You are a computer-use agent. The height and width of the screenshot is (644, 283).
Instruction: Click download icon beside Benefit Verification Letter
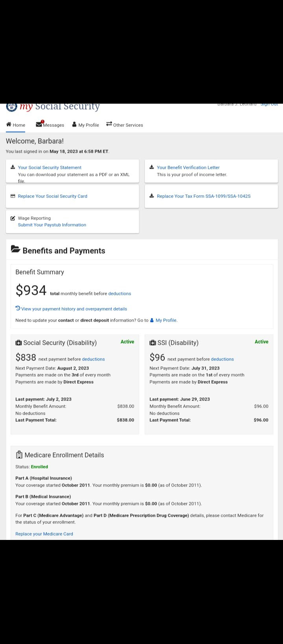(x=152, y=167)
